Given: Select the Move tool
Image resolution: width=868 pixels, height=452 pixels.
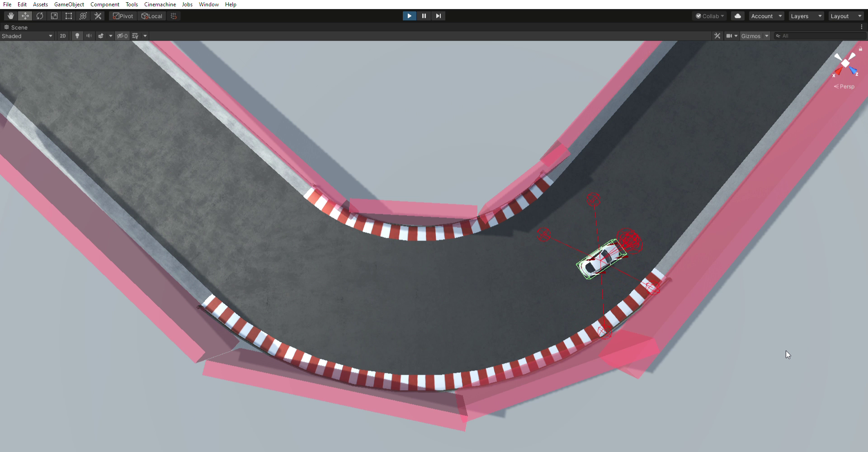Looking at the screenshot, I should pyautogui.click(x=25, y=16).
